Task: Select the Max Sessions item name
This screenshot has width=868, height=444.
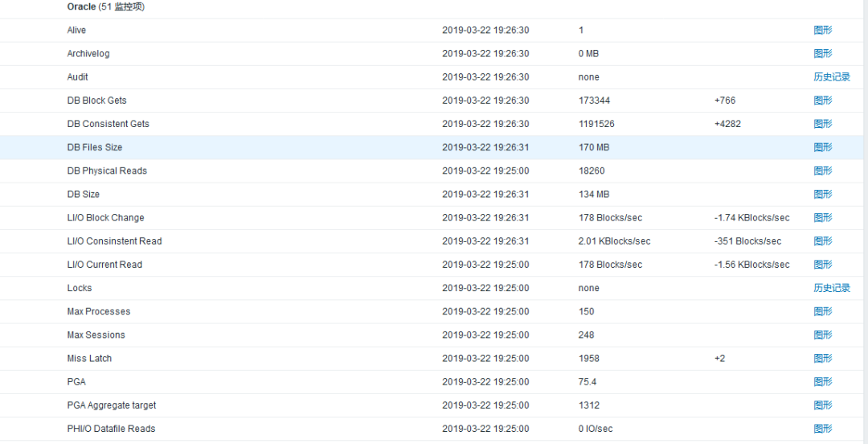Action: (x=96, y=335)
